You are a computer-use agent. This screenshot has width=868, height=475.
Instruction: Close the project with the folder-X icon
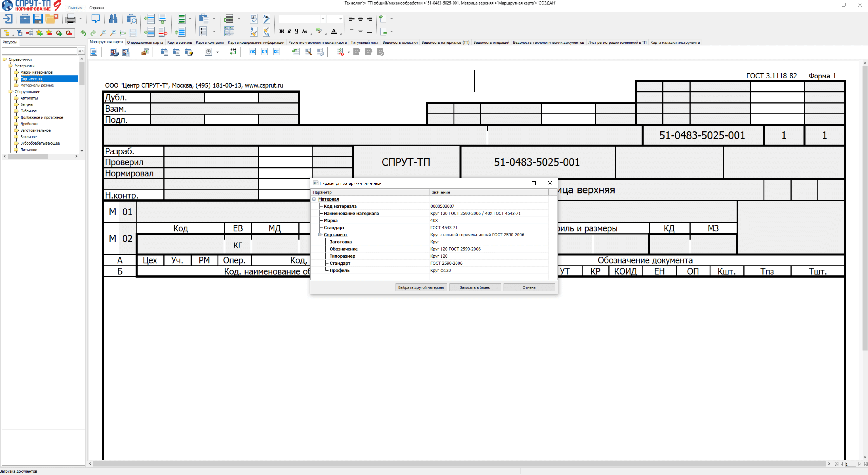pos(52,19)
